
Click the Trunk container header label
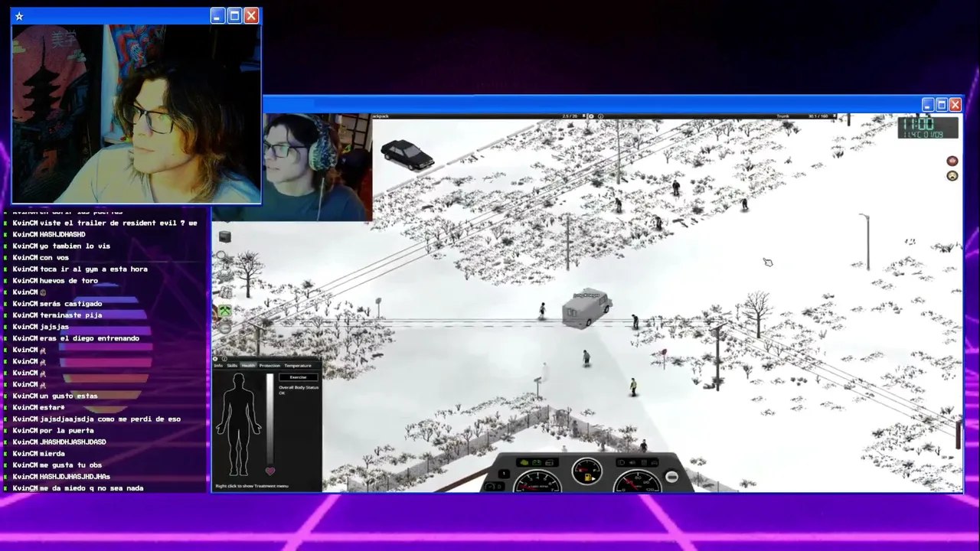783,116
